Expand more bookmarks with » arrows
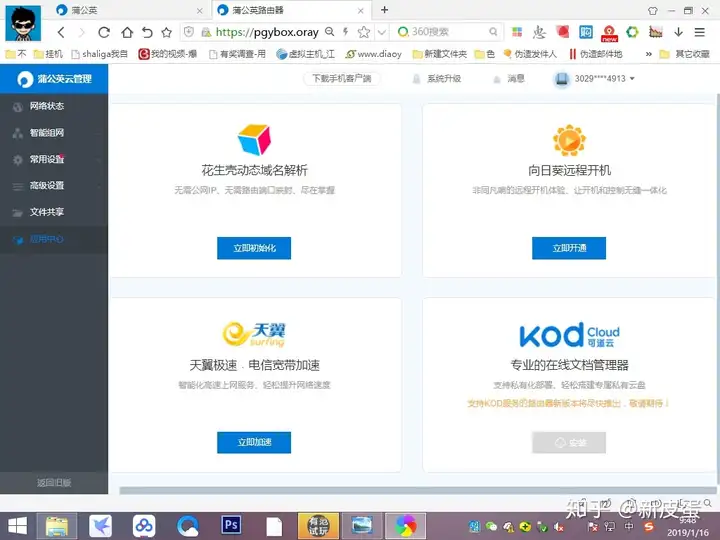 pyautogui.click(x=648, y=54)
